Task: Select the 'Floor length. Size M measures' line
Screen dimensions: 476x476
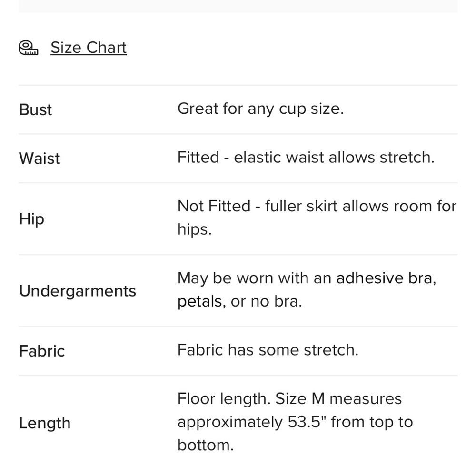Action: [x=289, y=399]
